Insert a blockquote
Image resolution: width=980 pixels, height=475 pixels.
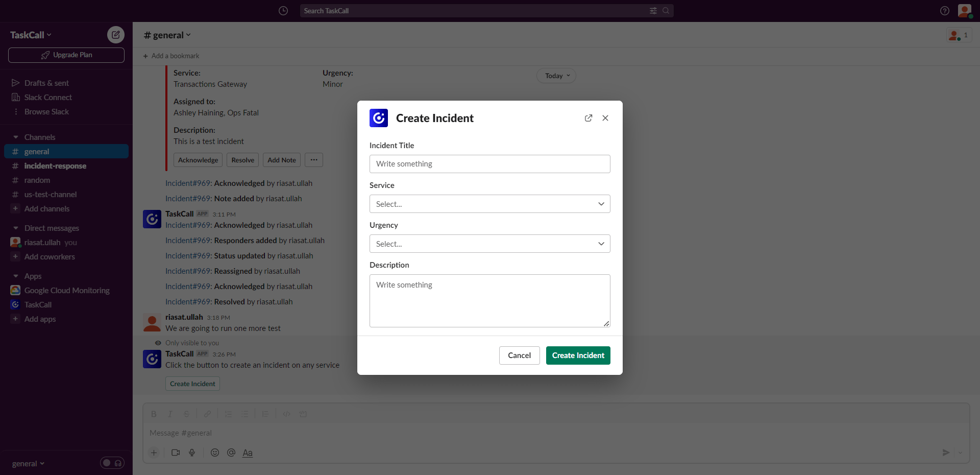pos(265,414)
